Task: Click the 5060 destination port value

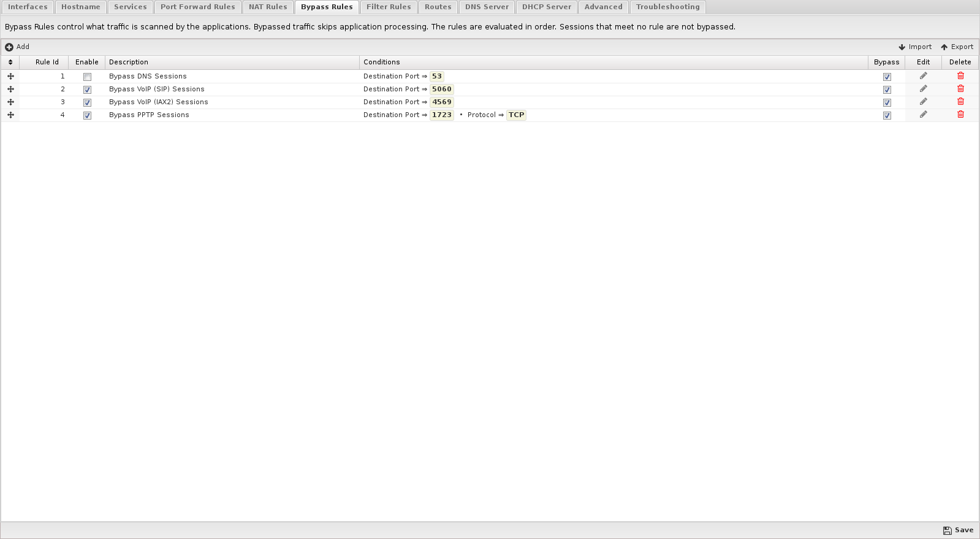Action: click(x=441, y=89)
